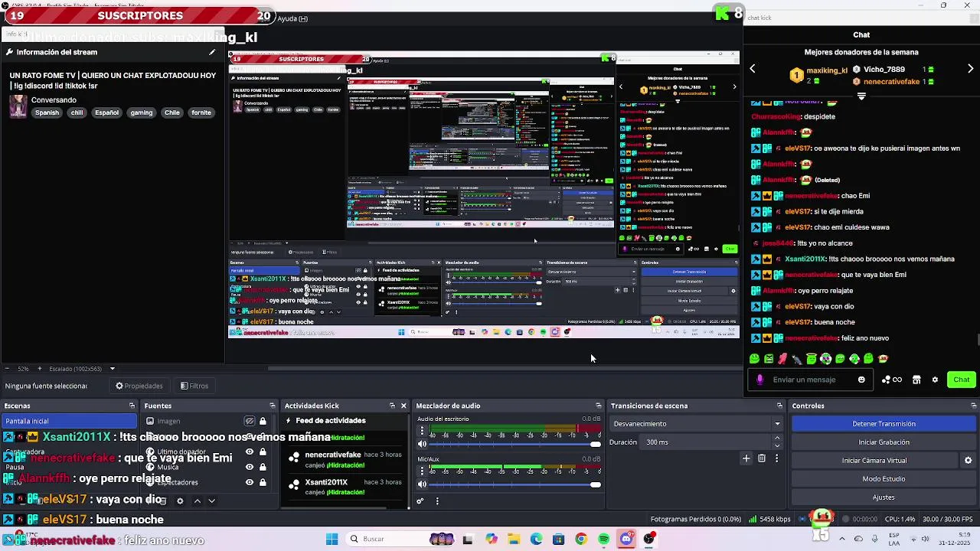This screenshot has height=551, width=980.
Task: Open source properties gear in Fuentes toolbar
Action: [180, 500]
